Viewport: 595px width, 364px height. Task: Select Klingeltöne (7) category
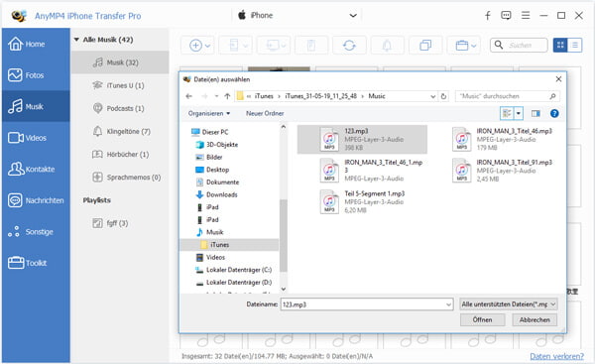point(120,131)
